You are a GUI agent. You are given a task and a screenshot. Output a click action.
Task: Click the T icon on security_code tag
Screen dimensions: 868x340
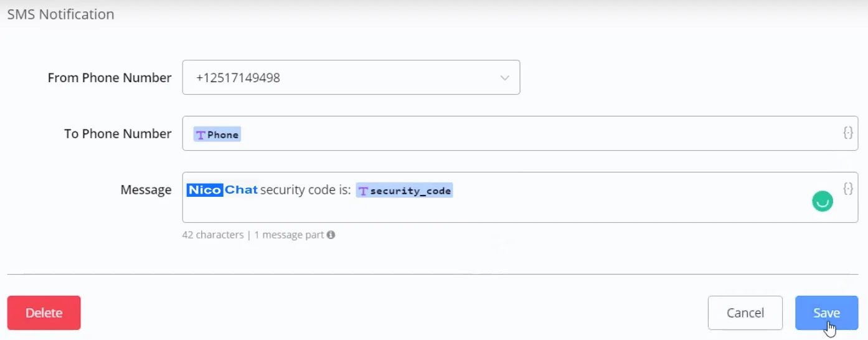tap(363, 191)
